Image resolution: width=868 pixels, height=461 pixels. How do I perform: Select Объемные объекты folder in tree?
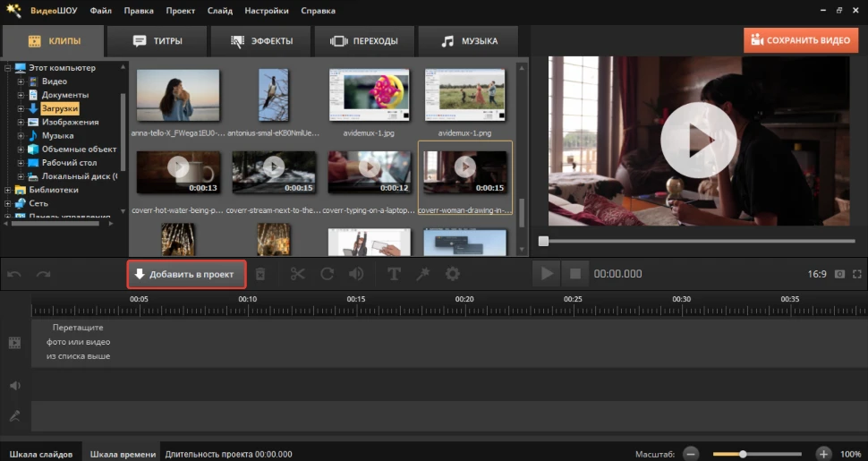point(79,149)
